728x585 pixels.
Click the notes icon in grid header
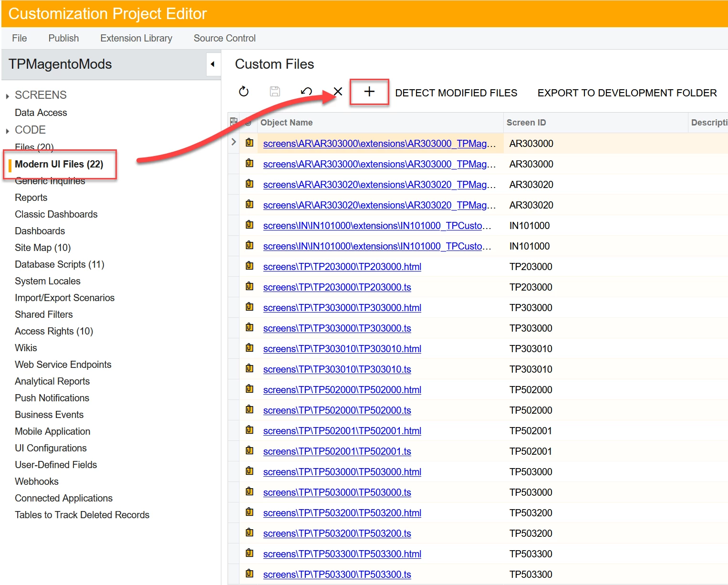[x=234, y=122]
